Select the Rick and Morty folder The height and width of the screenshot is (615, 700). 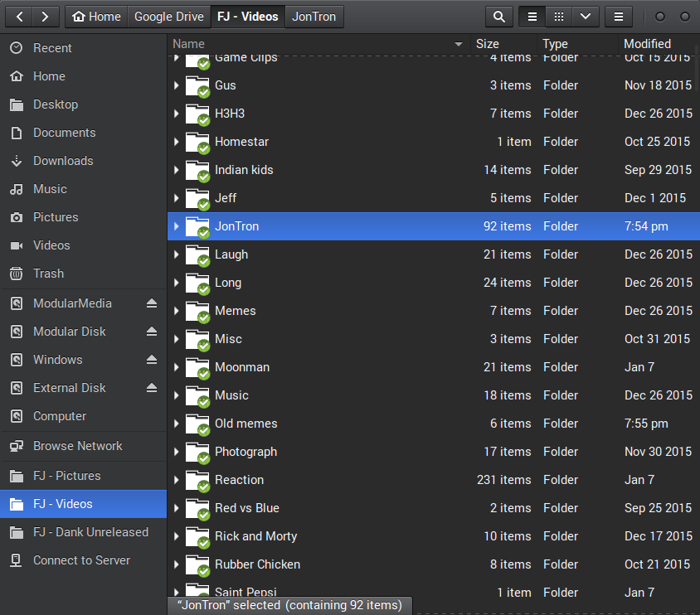pos(255,536)
